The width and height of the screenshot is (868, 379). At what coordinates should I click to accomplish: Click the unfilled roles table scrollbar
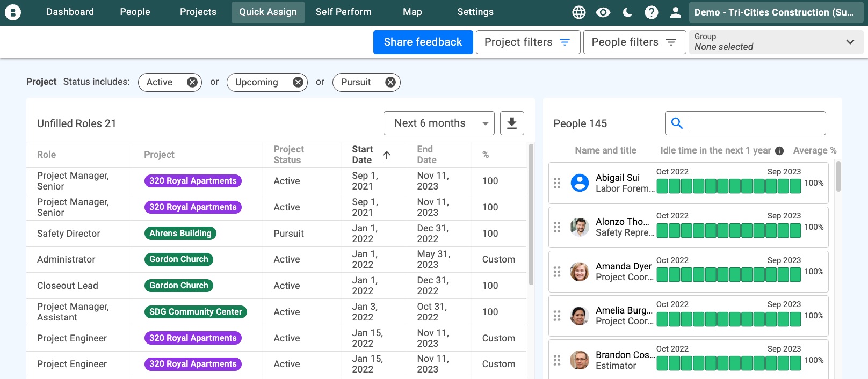coord(531,214)
